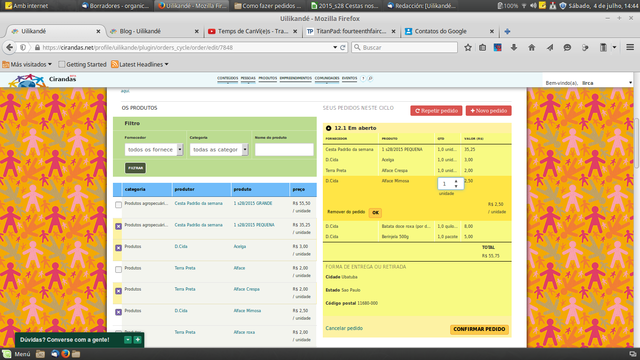Open a new tab with the plus icon

pyautogui.click(x=507, y=31)
